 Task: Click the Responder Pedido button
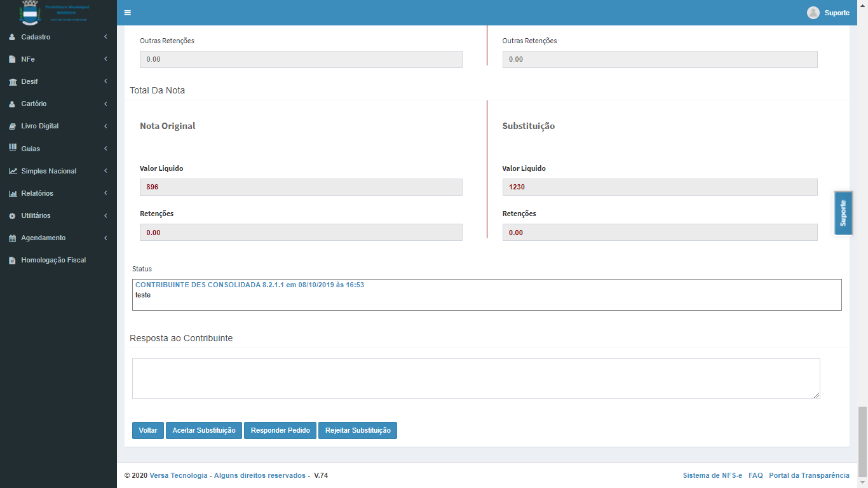coord(280,430)
